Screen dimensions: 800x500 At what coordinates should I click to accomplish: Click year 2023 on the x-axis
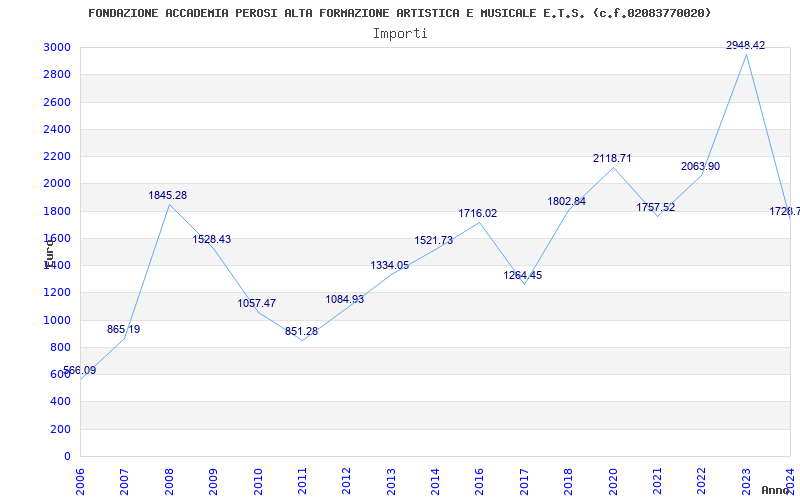[x=746, y=481]
